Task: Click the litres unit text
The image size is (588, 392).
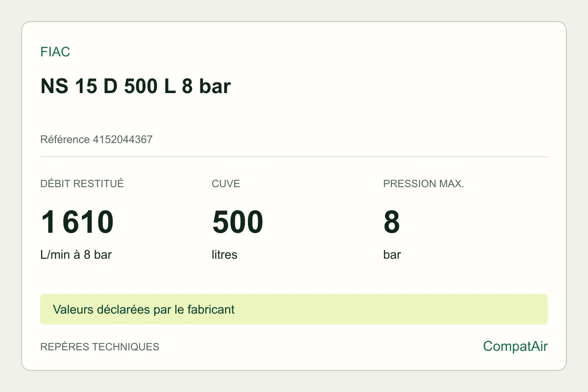Action: 224,255
